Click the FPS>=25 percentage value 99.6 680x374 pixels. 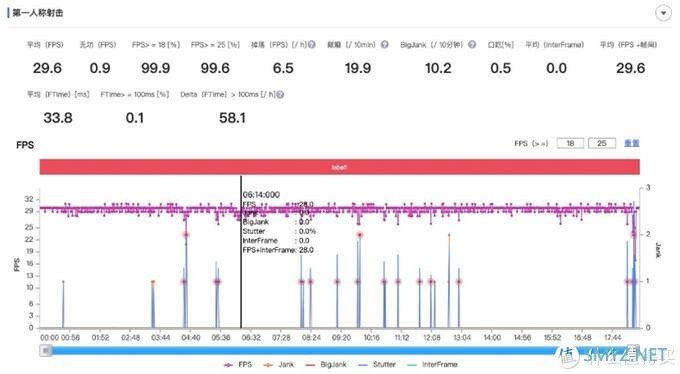point(215,68)
